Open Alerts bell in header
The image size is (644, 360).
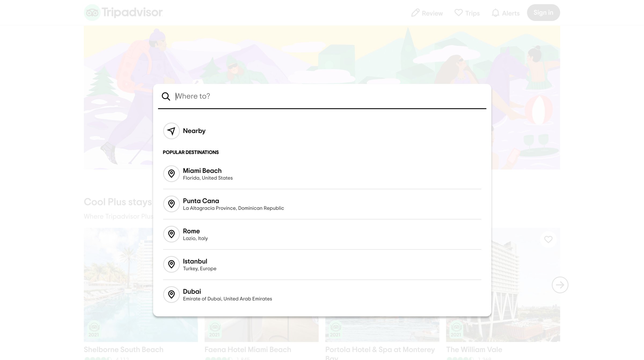[x=506, y=13]
